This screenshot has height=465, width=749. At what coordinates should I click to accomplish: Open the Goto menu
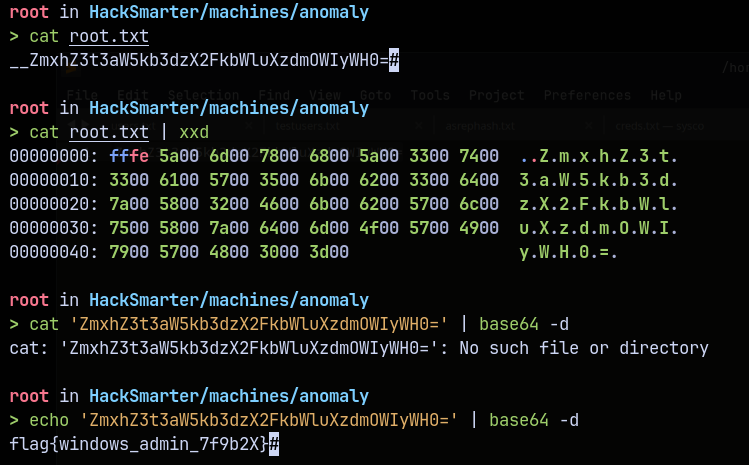(376, 95)
